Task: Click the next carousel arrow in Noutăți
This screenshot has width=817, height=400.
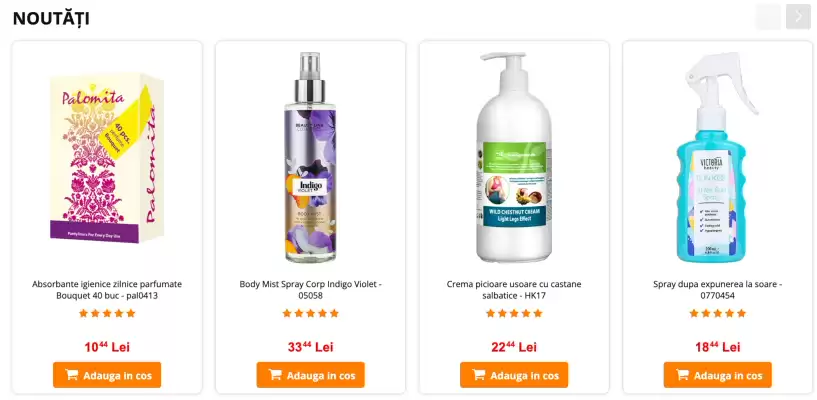Action: click(798, 17)
